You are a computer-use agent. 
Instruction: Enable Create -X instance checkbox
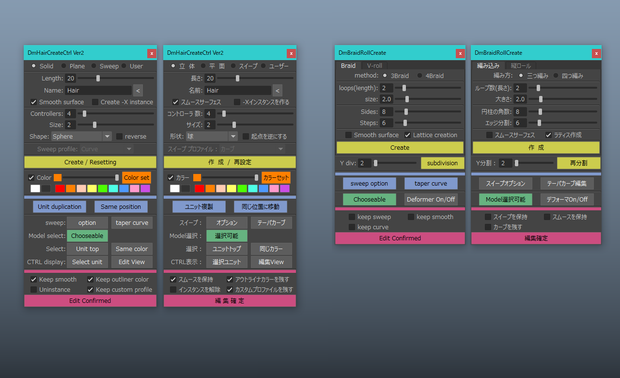pos(95,102)
